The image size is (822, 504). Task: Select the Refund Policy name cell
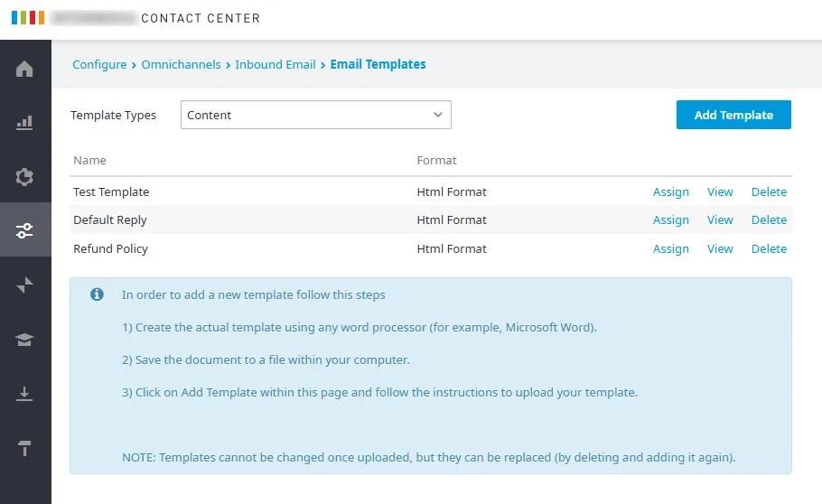[x=110, y=249]
